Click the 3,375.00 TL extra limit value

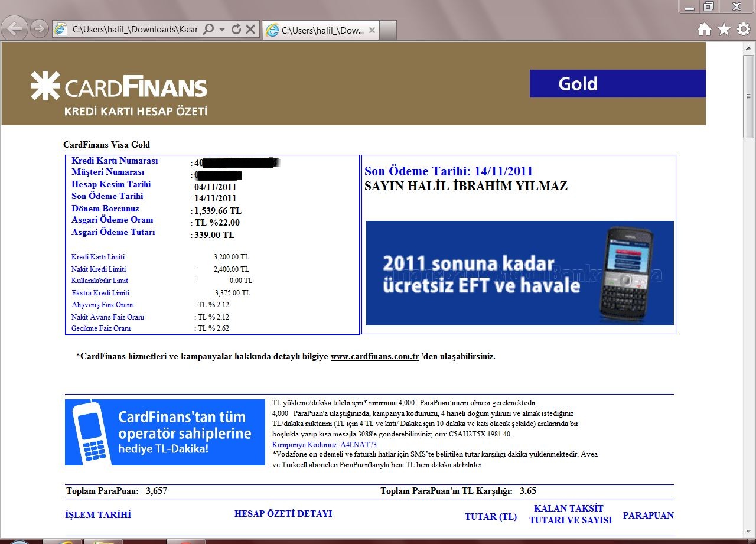click(232, 293)
